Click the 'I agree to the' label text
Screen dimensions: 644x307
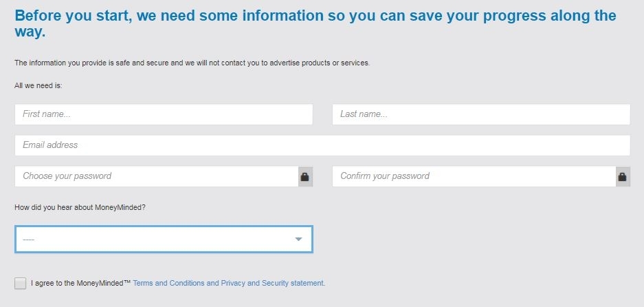52,283
